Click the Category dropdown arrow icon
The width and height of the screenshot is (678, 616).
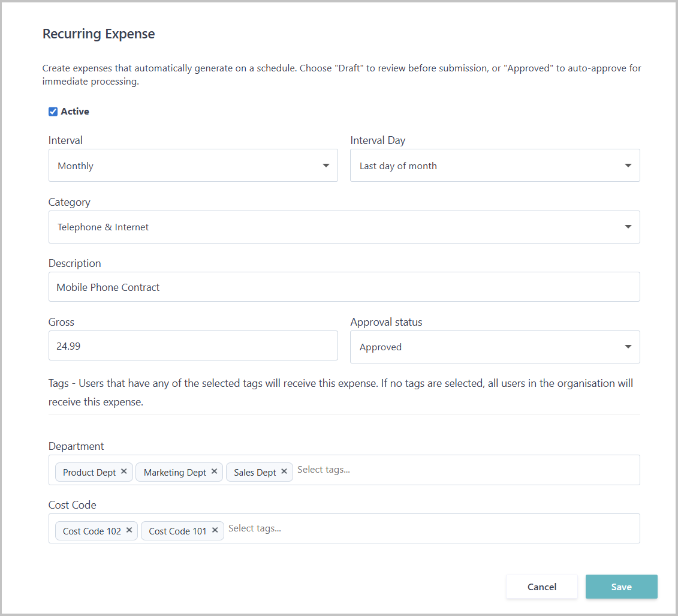[628, 227]
